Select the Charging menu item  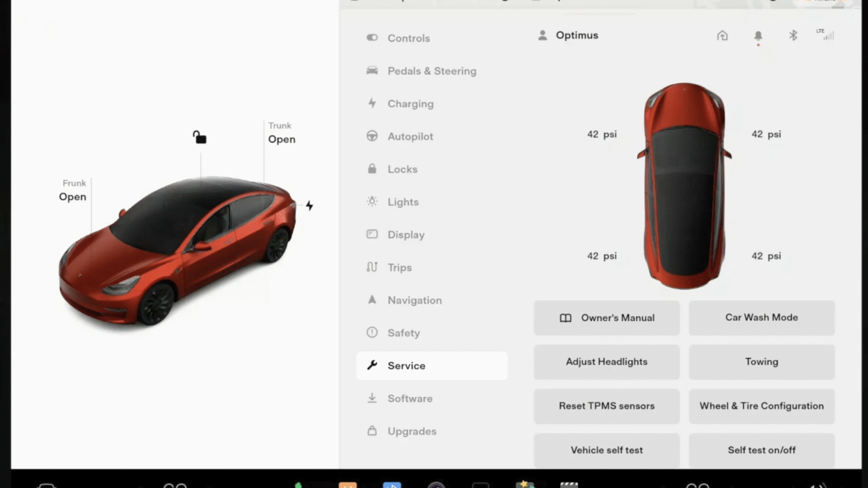pos(410,104)
